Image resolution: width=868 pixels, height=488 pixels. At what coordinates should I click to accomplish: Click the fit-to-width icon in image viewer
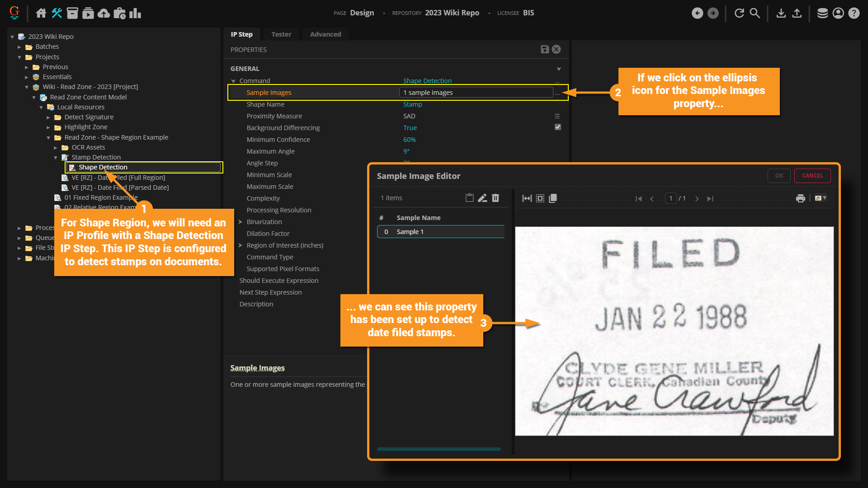tap(527, 198)
